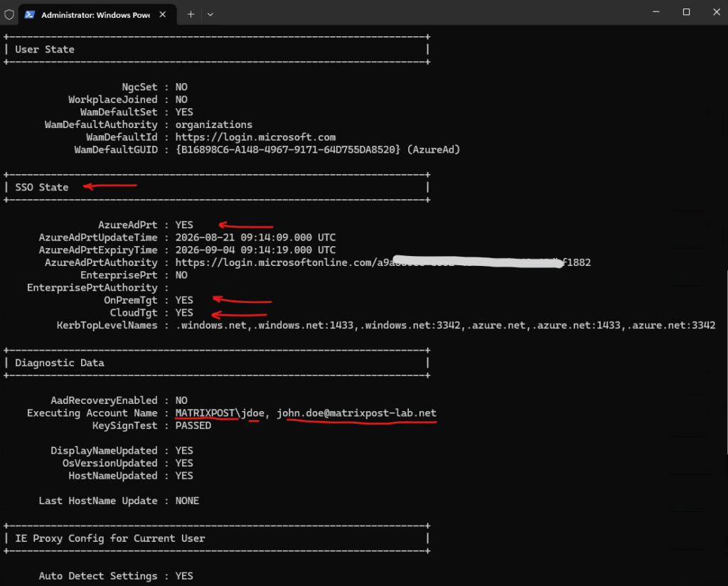Image resolution: width=728 pixels, height=586 pixels.
Task: Click the CloudTgt YES value
Action: (184, 313)
